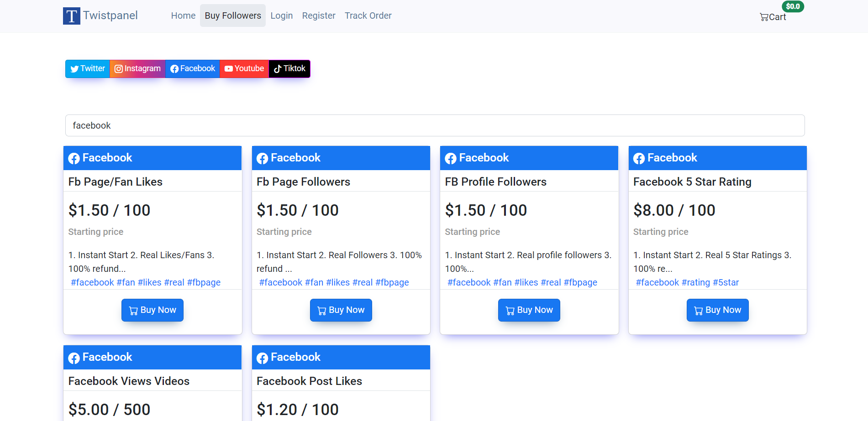Open the Home page
Image resolution: width=868 pixels, height=421 pixels.
183,15
